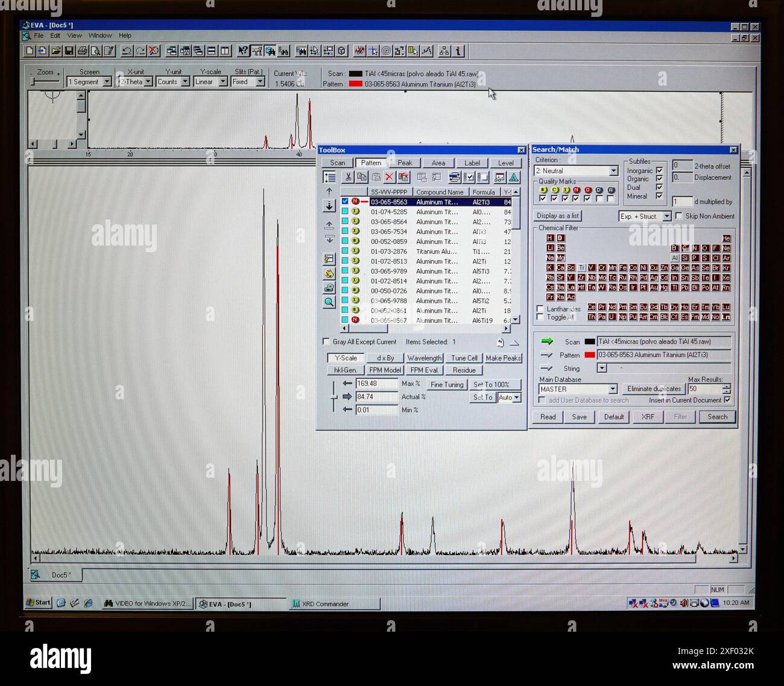Switch to the Scan tab in ToolBox
Image resolution: width=784 pixels, height=686 pixels.
tap(338, 163)
